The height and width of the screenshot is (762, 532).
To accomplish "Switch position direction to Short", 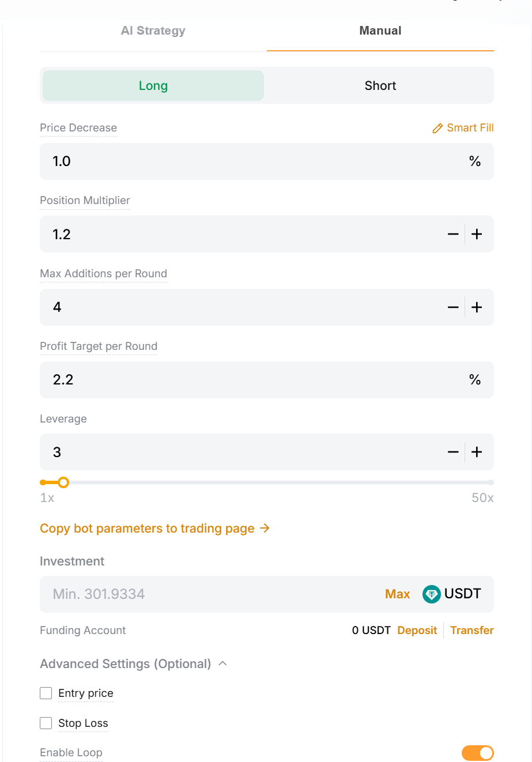I will pos(380,85).
